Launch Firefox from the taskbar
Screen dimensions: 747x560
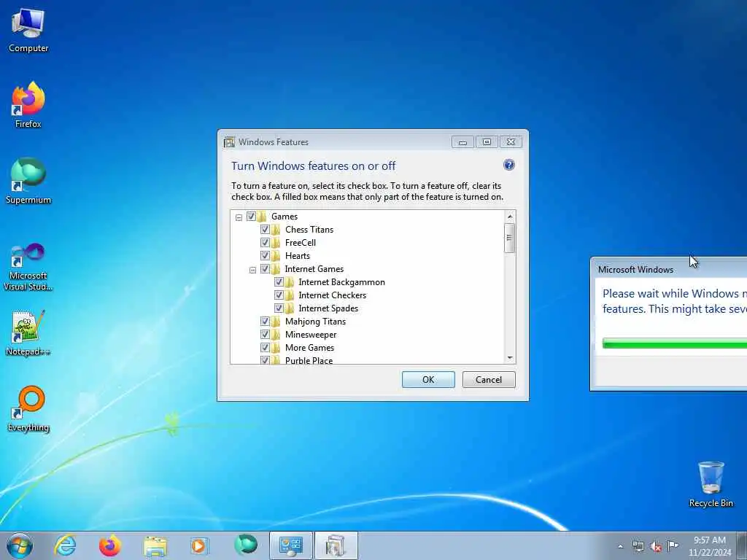coord(109,545)
